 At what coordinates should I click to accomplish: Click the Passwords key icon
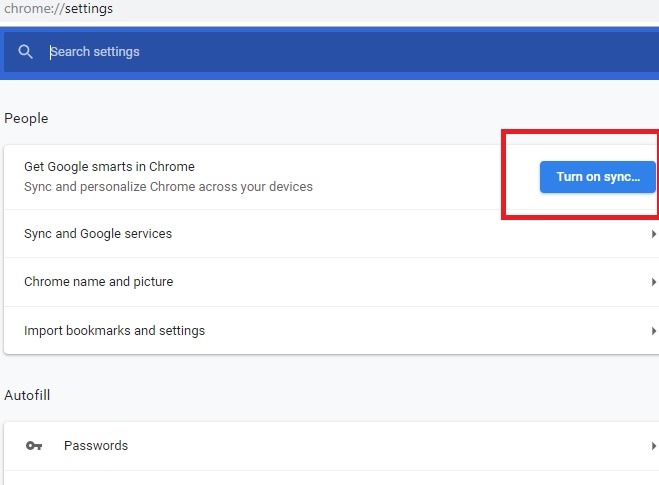click(34, 445)
